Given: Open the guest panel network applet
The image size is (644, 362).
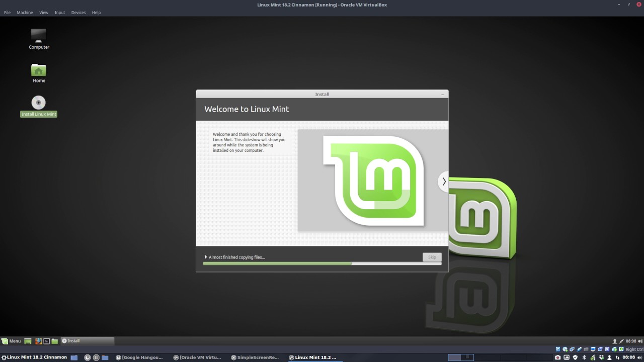Looking at the screenshot, I should tap(621, 341).
